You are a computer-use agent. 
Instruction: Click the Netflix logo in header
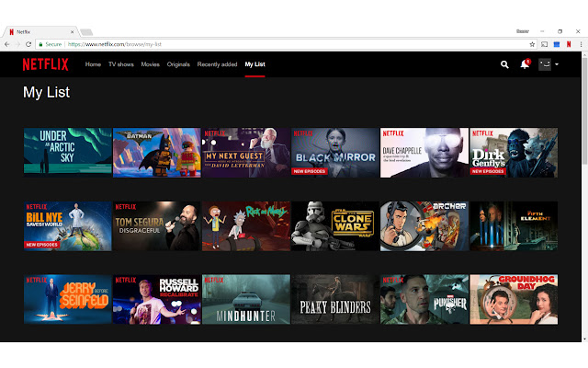pyautogui.click(x=45, y=64)
